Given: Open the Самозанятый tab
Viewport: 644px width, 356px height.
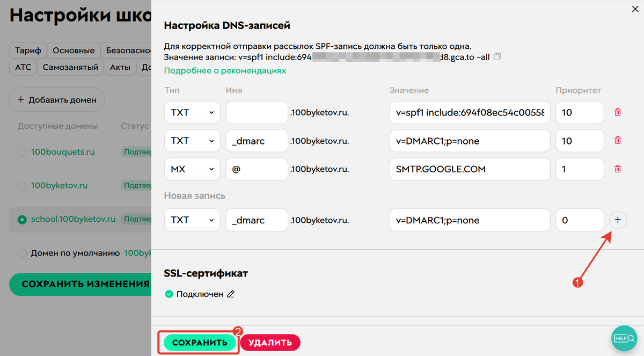Looking at the screenshot, I should (x=70, y=67).
